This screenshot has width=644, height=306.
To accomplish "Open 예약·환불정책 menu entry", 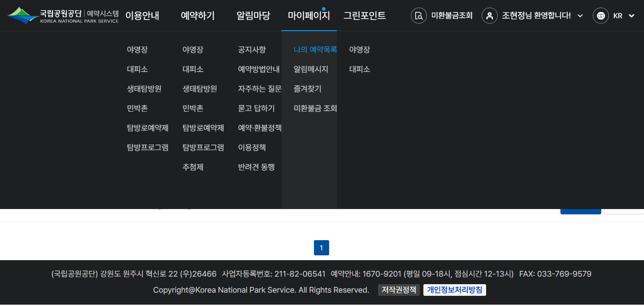I will tap(260, 128).
